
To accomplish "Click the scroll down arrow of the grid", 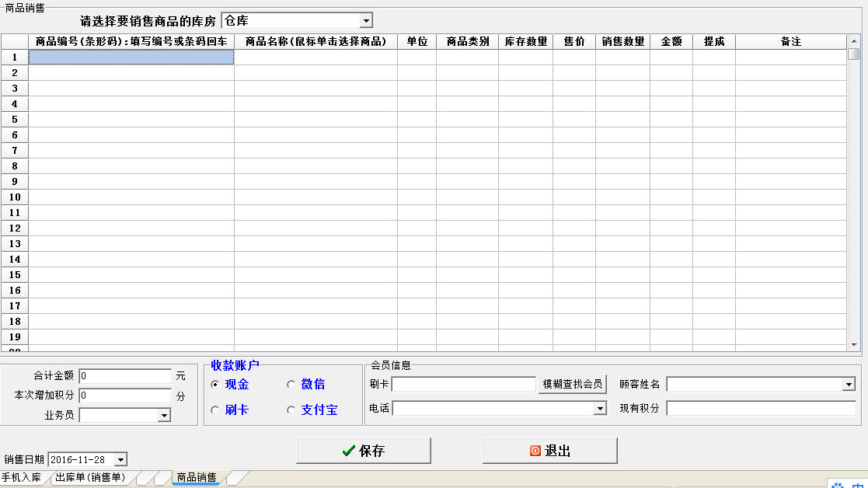I will 853,345.
